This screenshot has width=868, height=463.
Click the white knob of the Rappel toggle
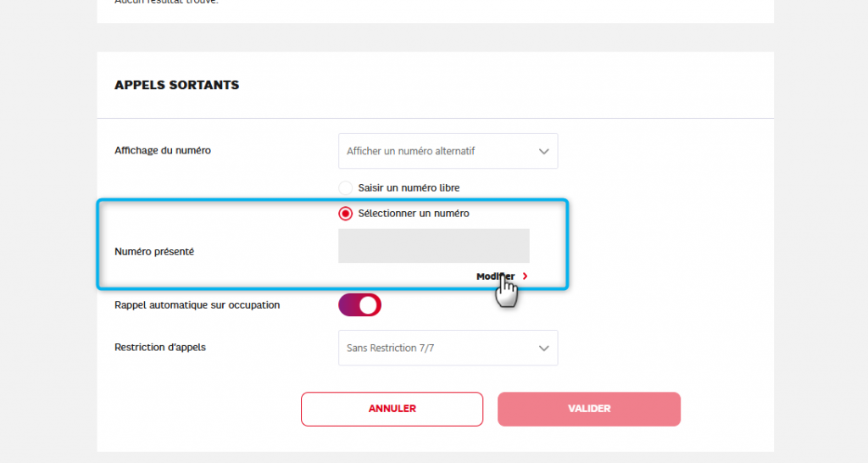tap(370, 305)
